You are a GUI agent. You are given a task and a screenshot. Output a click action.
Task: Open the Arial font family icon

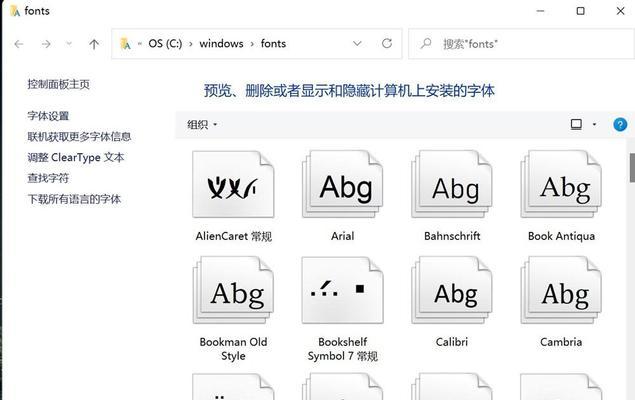[343, 184]
